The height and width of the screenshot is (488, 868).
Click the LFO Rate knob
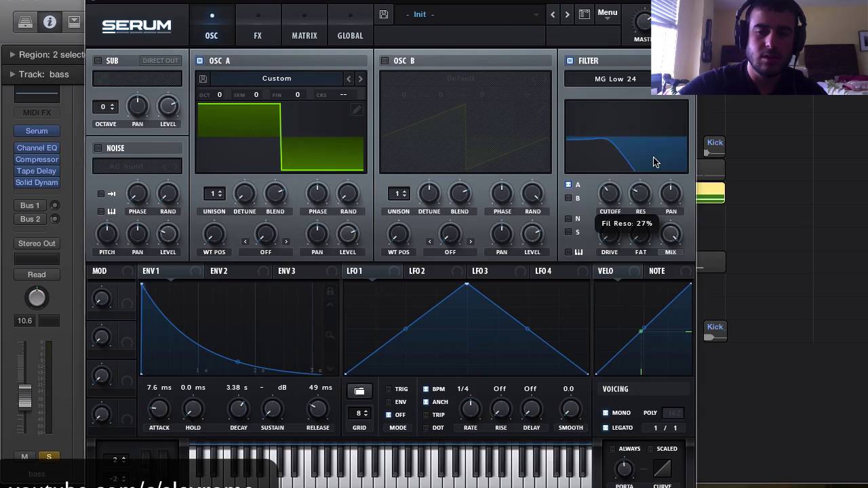(x=470, y=409)
